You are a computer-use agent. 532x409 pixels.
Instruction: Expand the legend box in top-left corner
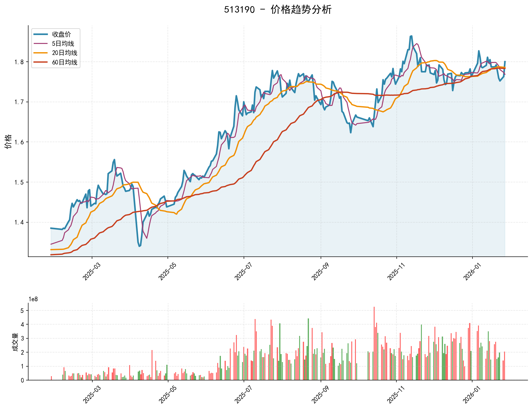tap(55, 48)
